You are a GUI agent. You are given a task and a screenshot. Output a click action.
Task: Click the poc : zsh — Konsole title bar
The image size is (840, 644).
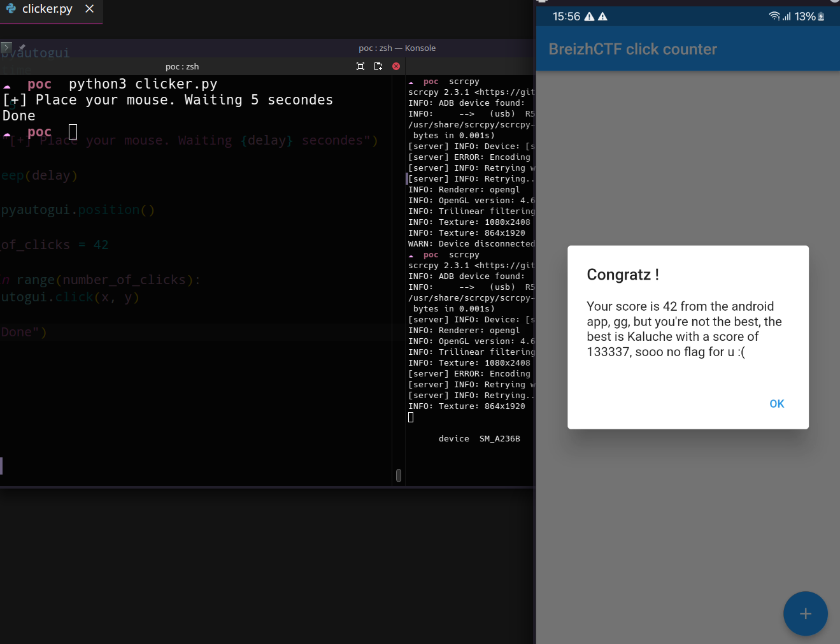(x=397, y=48)
